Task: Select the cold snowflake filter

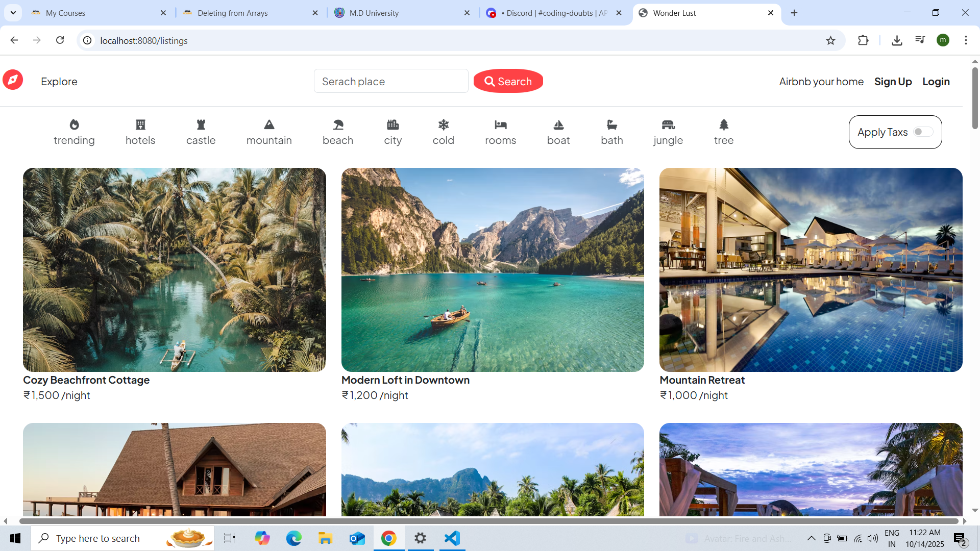Action: click(x=444, y=124)
